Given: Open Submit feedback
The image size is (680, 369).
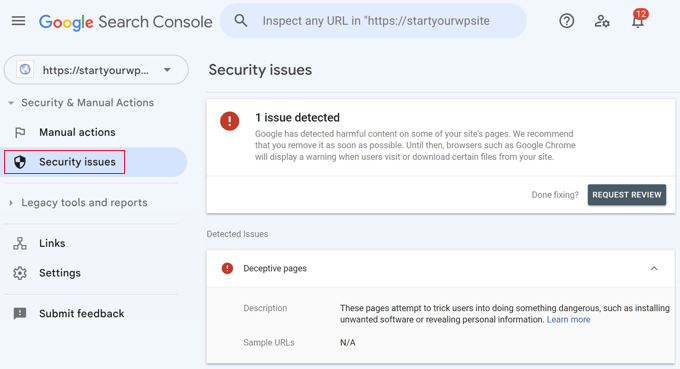Looking at the screenshot, I should [82, 313].
